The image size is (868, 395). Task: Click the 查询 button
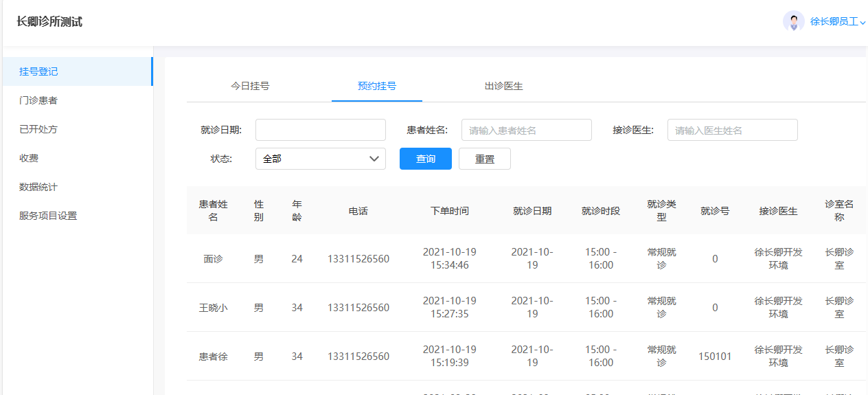[426, 159]
